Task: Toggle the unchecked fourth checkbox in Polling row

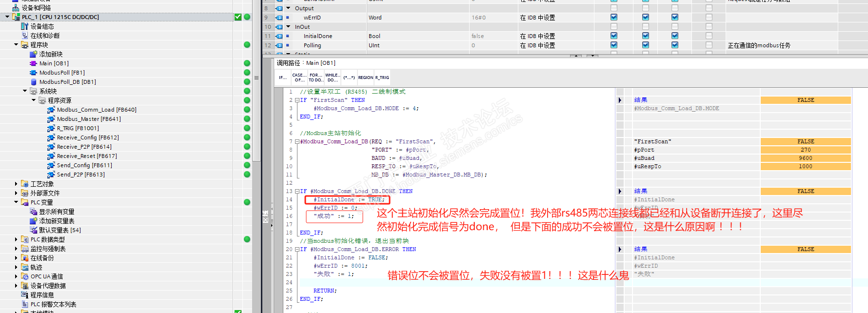Action: pyautogui.click(x=709, y=45)
